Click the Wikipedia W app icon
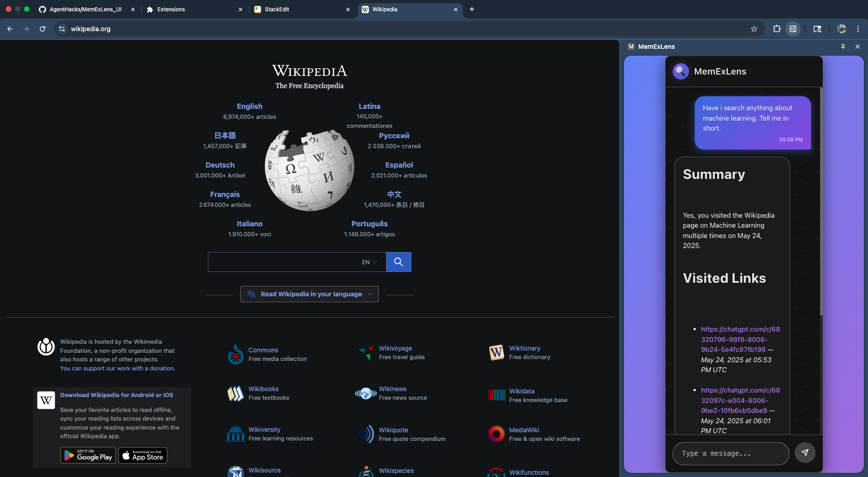The height and width of the screenshot is (477, 868). tap(46, 400)
